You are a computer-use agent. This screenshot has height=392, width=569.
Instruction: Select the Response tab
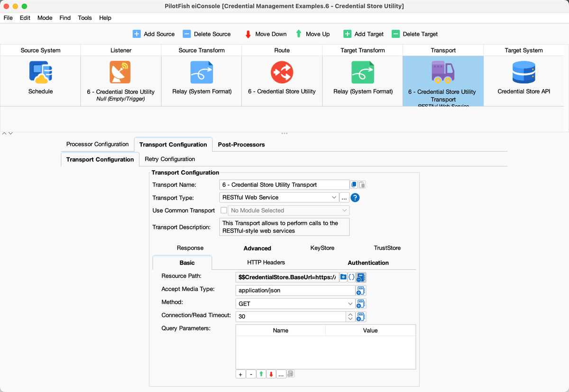[190, 248]
